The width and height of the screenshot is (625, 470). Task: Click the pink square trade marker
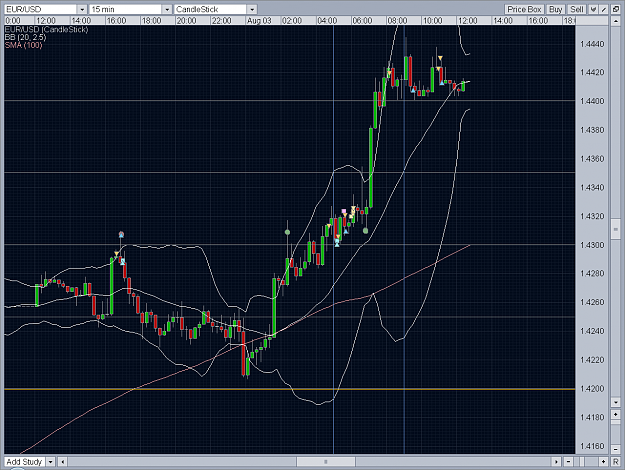344,211
